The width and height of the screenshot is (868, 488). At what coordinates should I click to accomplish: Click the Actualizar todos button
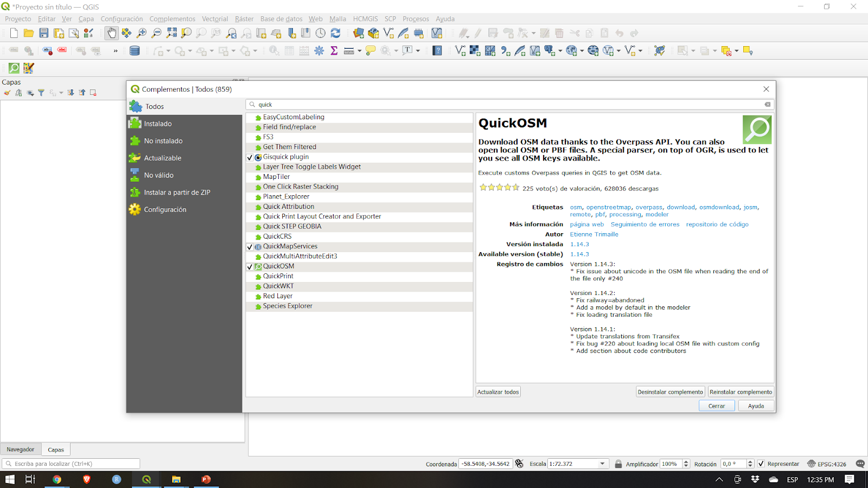pyautogui.click(x=498, y=392)
